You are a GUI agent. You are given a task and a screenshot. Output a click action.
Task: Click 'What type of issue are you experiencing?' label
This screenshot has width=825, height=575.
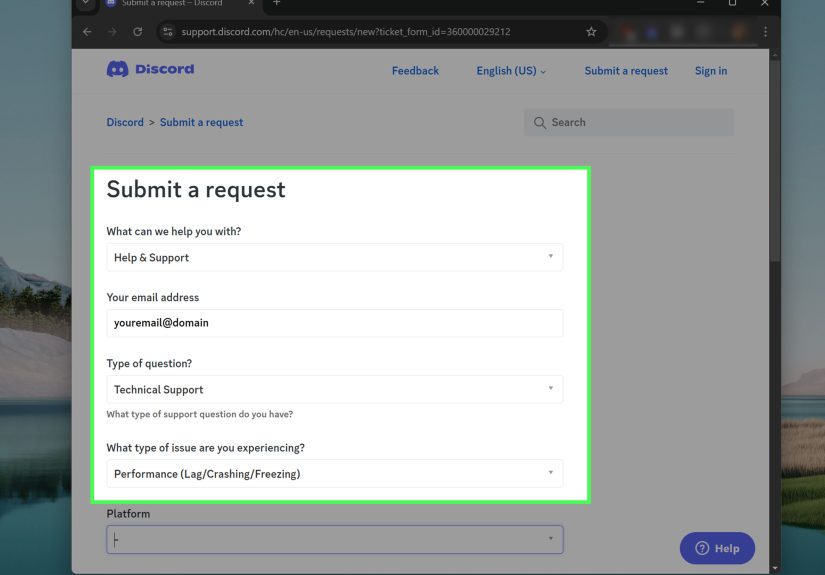[205, 448]
